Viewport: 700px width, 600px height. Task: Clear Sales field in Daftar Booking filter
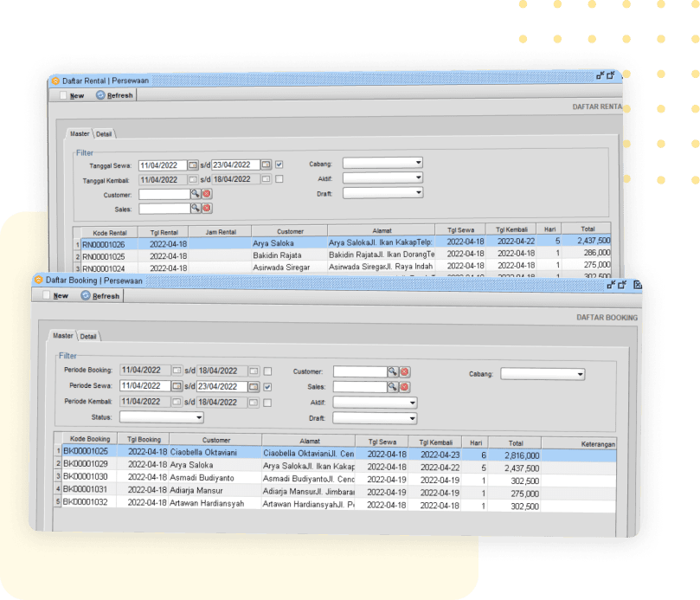pos(404,387)
